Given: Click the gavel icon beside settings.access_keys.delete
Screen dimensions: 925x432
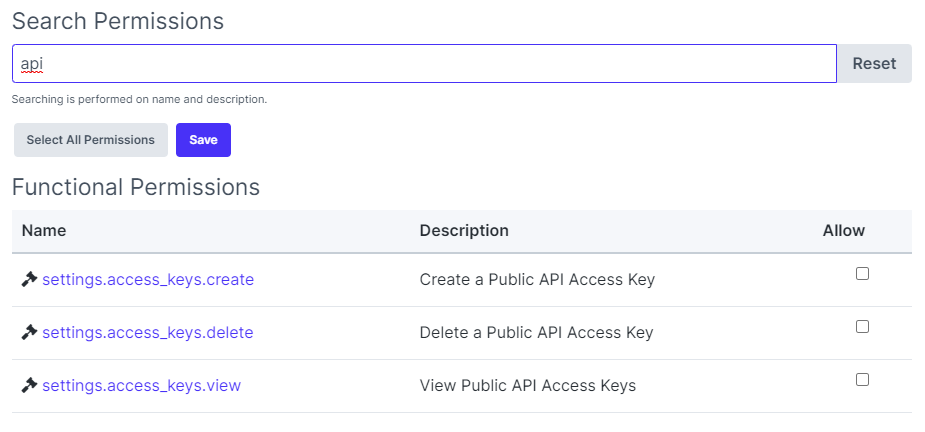Looking at the screenshot, I should (x=29, y=333).
